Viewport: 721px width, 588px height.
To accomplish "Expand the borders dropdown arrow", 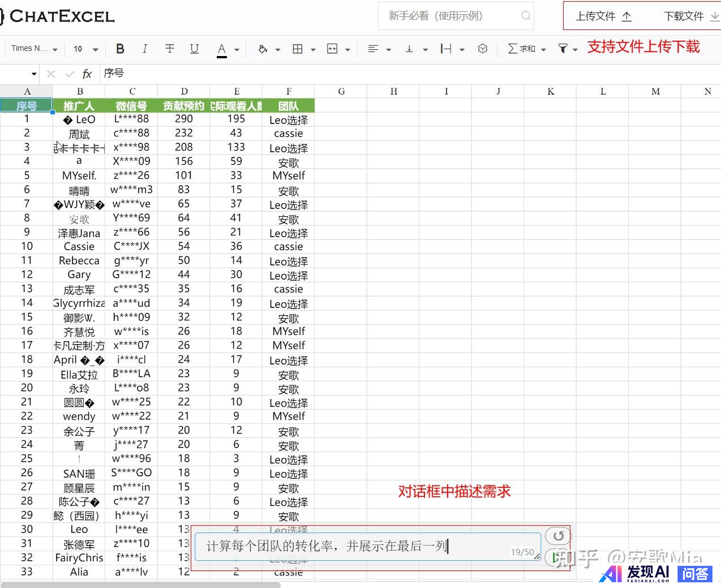I will tap(313, 50).
